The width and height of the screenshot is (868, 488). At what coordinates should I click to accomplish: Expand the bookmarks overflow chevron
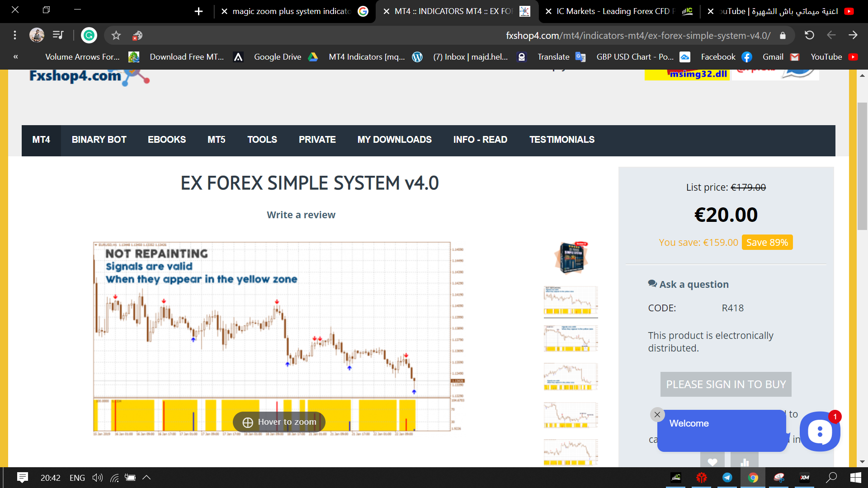(x=16, y=57)
